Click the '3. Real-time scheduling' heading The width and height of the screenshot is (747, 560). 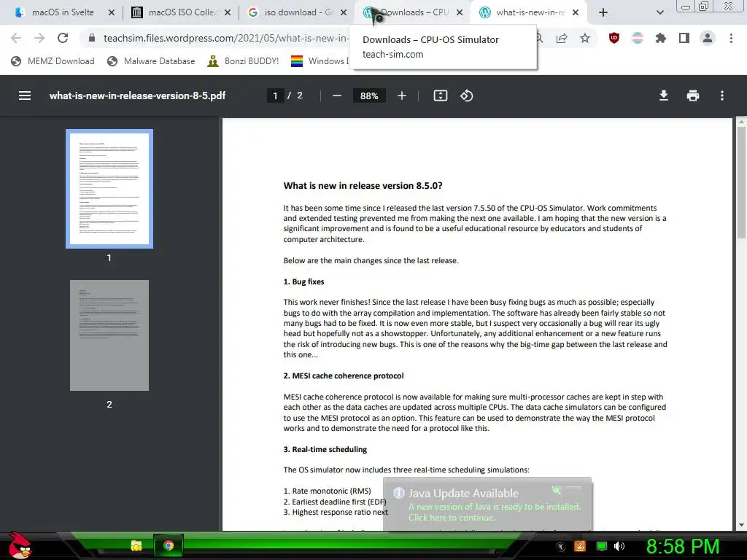point(325,449)
